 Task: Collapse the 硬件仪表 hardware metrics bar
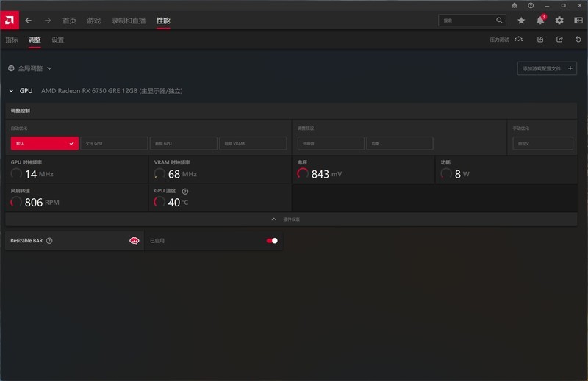click(x=291, y=219)
